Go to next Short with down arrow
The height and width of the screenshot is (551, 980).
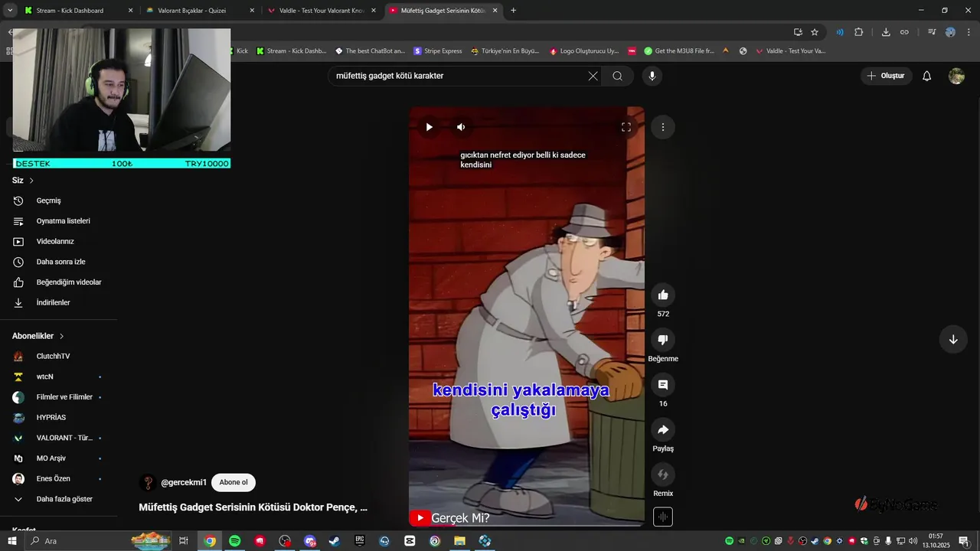(x=953, y=340)
